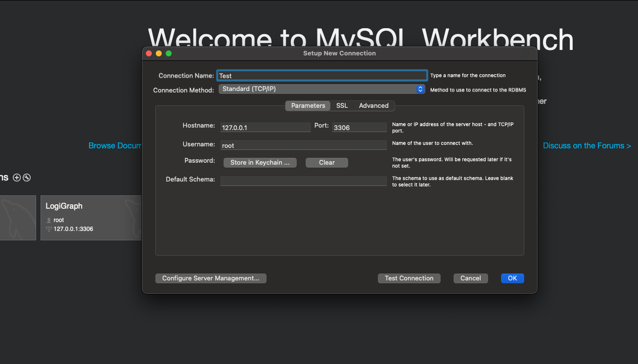Open the manage connections wrench icon
The image size is (638, 364).
point(27,178)
